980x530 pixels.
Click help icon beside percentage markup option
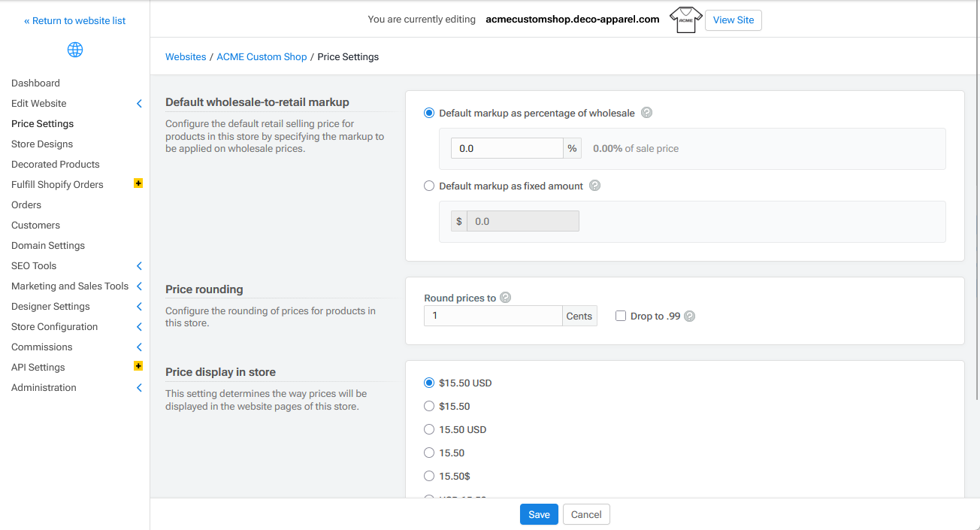tap(646, 113)
